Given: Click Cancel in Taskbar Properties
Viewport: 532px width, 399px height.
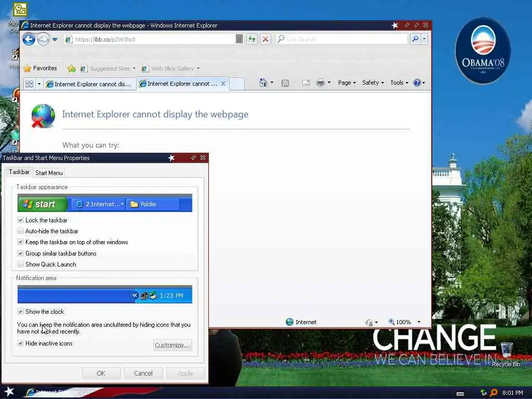Looking at the screenshot, I should (143, 373).
